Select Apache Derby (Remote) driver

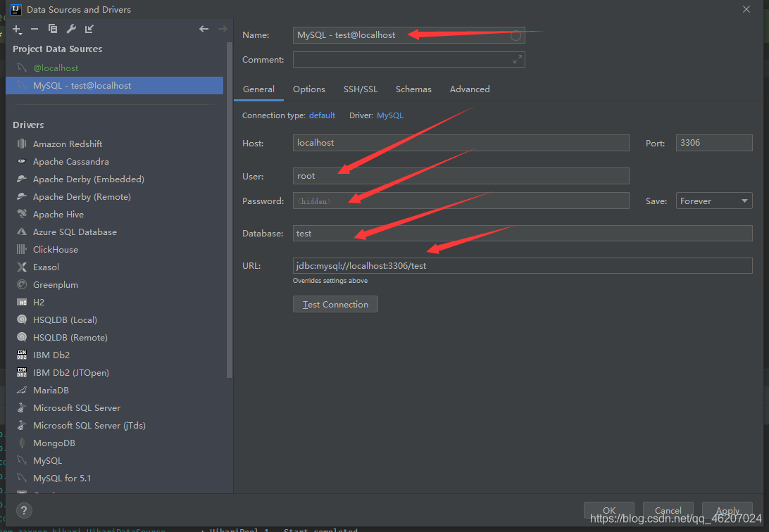tap(82, 197)
